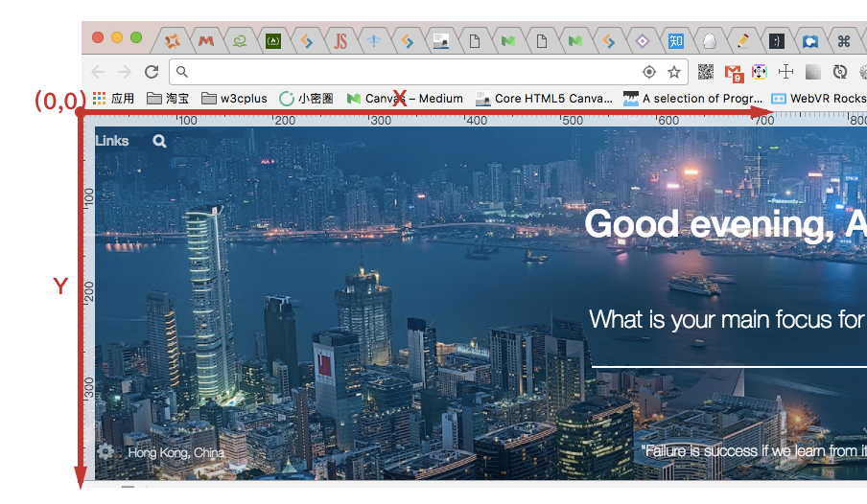Switch to the pencil icon tab

click(743, 41)
